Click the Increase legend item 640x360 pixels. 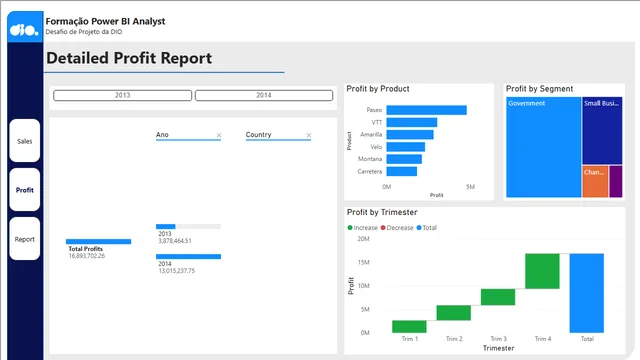click(x=362, y=228)
